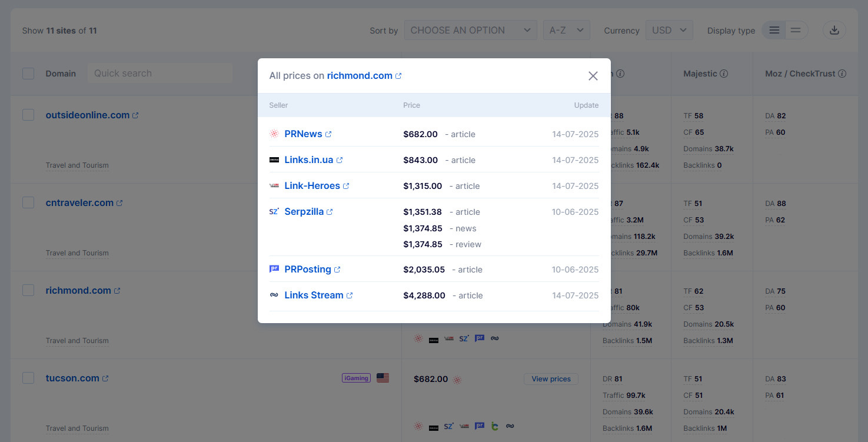This screenshot has width=868, height=442.
Task: Click external-link icon beside outsideonline.com
Action: tap(135, 115)
